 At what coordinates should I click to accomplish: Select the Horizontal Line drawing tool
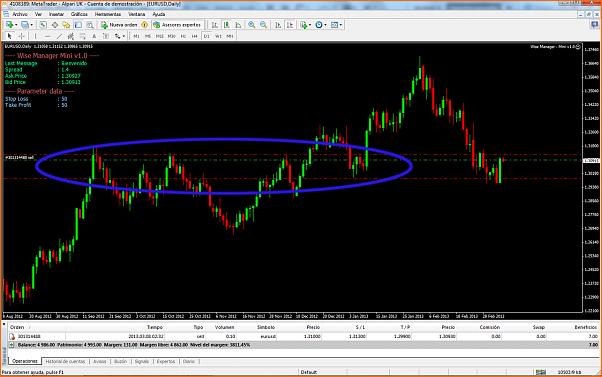(48, 36)
